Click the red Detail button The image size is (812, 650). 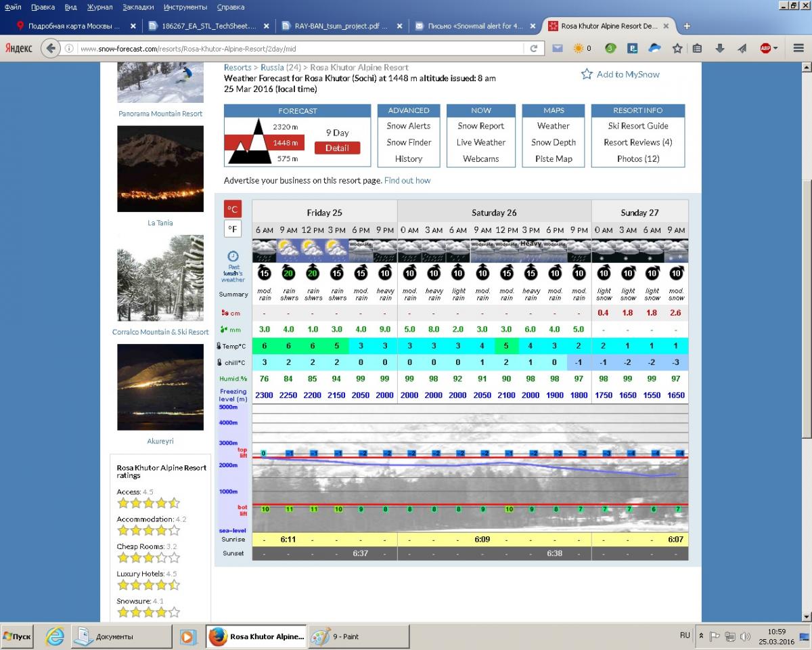338,148
